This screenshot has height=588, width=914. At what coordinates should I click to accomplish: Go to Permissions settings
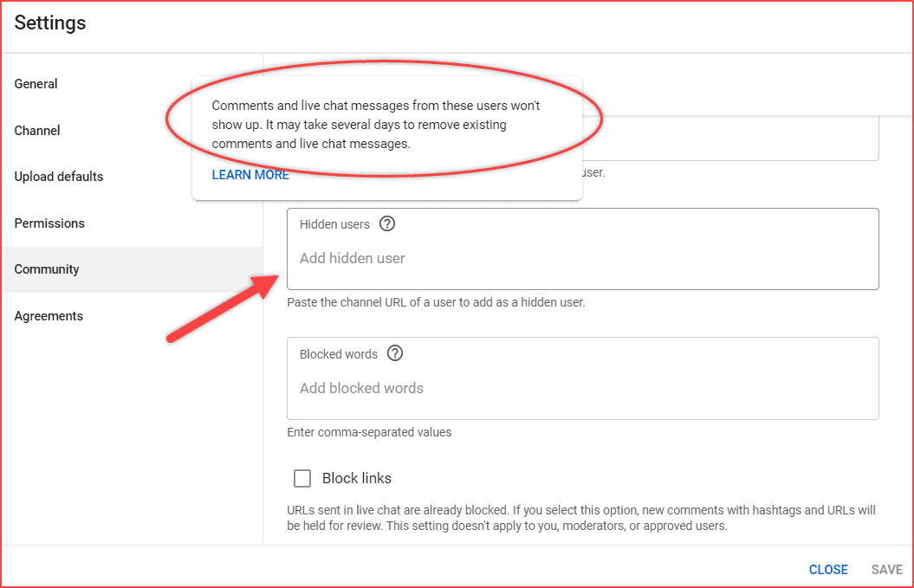pos(49,223)
